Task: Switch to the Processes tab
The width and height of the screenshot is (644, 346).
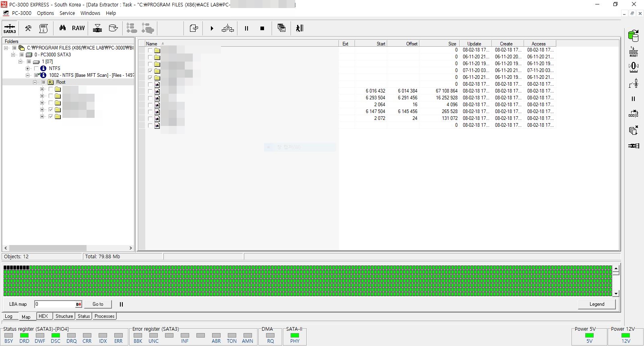Action: (105, 316)
